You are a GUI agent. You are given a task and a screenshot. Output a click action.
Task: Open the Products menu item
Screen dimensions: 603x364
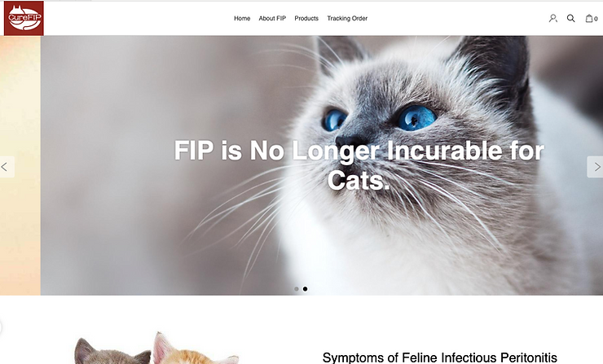point(306,18)
